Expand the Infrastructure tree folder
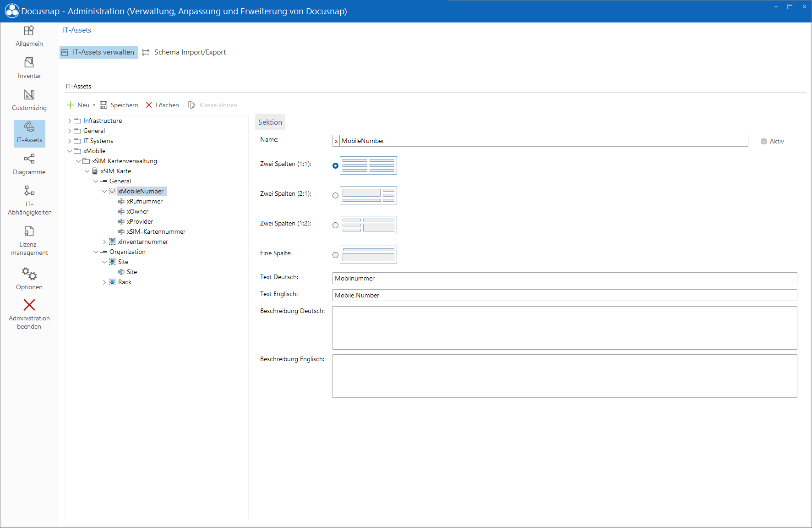The image size is (812, 528). pyautogui.click(x=70, y=121)
